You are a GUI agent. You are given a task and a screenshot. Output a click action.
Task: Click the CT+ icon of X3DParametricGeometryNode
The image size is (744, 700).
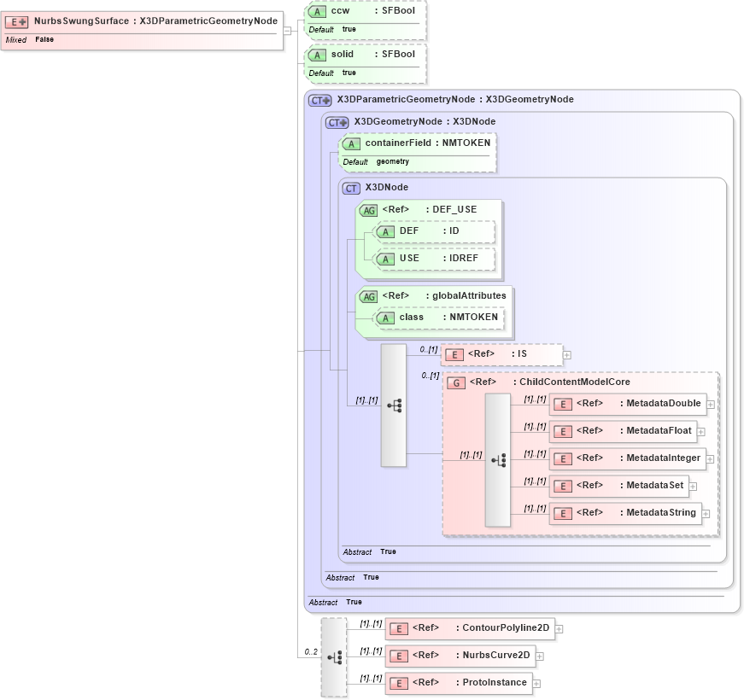pos(319,100)
